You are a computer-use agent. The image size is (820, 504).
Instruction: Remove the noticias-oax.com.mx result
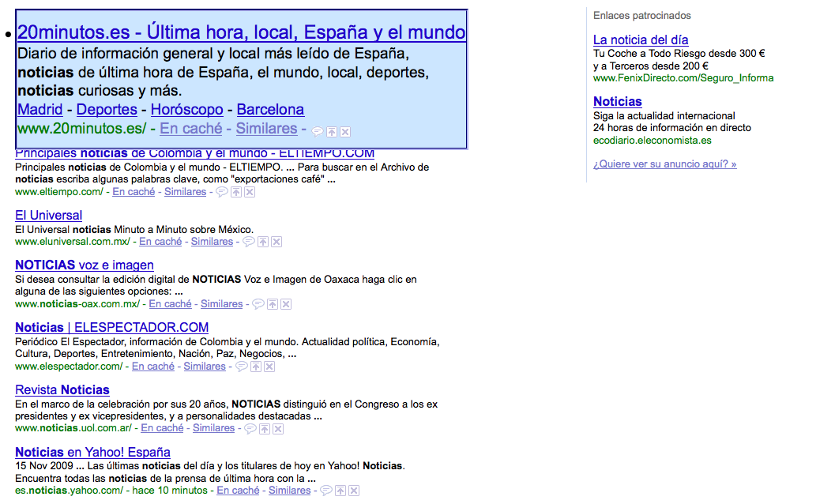point(286,304)
